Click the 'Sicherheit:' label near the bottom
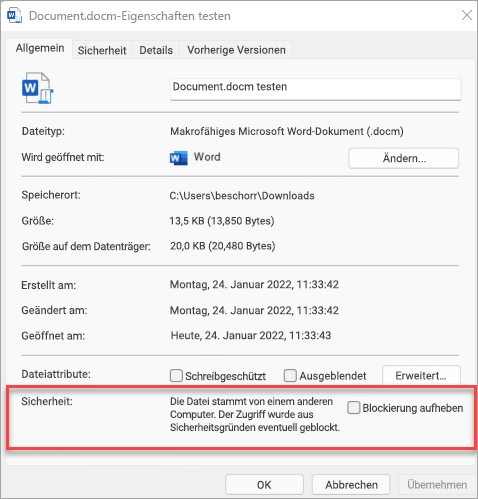 [47, 401]
